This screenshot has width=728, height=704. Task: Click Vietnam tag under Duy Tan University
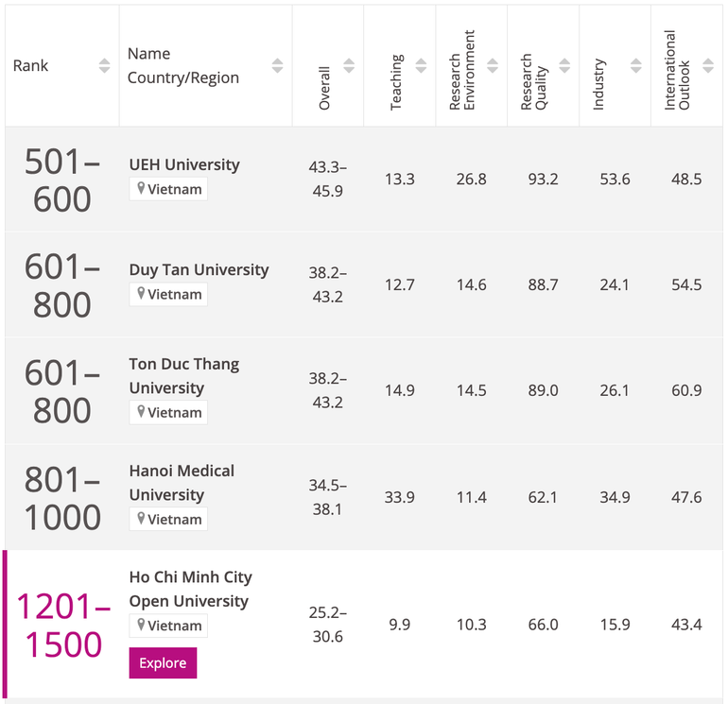click(168, 294)
